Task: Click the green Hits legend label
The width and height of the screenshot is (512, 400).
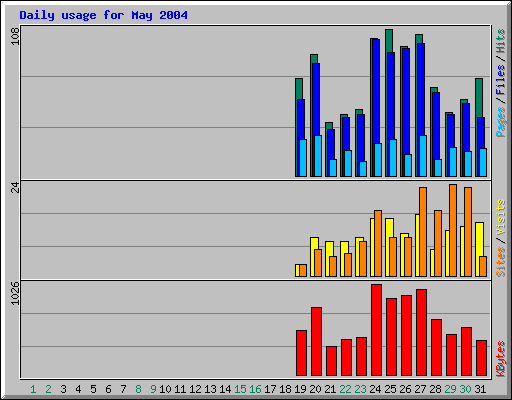Action: pos(500,41)
